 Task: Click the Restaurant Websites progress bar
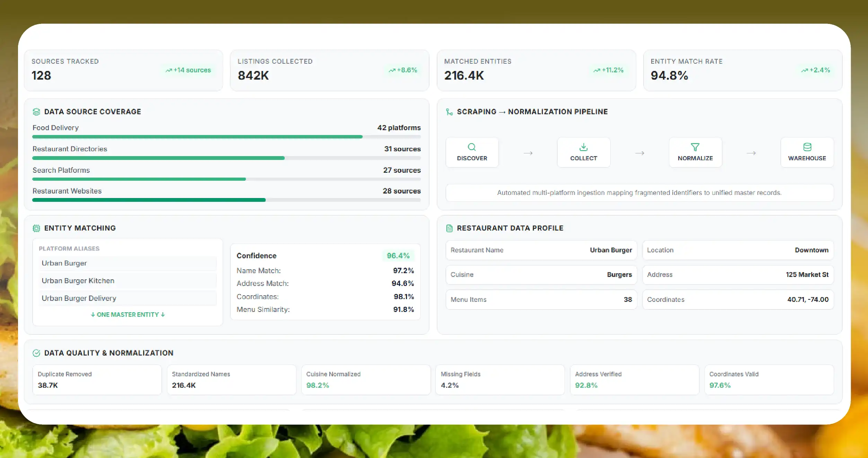(x=227, y=200)
